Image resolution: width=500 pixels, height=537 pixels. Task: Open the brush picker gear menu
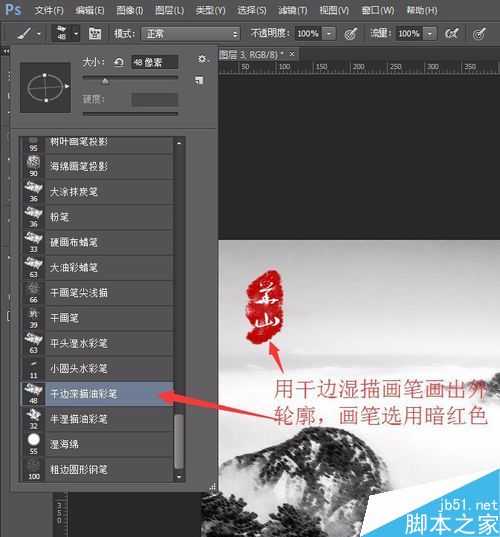[203, 59]
